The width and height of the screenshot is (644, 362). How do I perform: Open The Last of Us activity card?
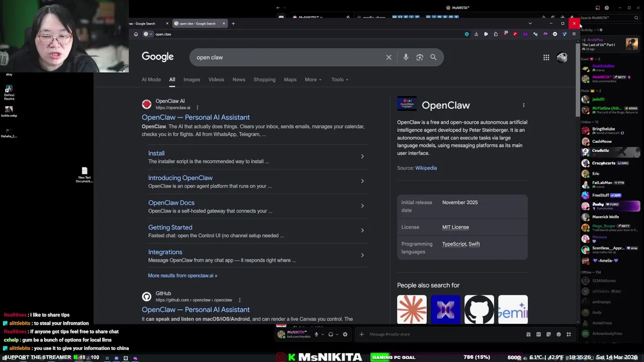[610, 44]
